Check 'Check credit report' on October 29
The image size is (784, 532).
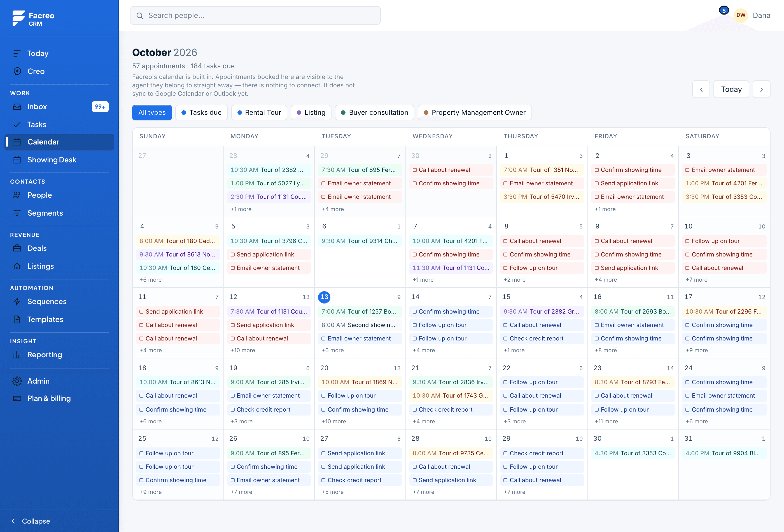(x=505, y=453)
